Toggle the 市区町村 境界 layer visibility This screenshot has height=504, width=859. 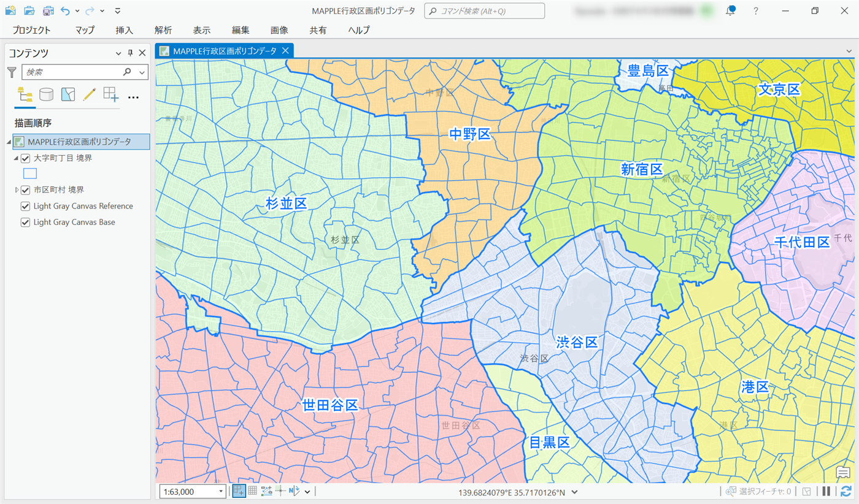[x=26, y=190]
